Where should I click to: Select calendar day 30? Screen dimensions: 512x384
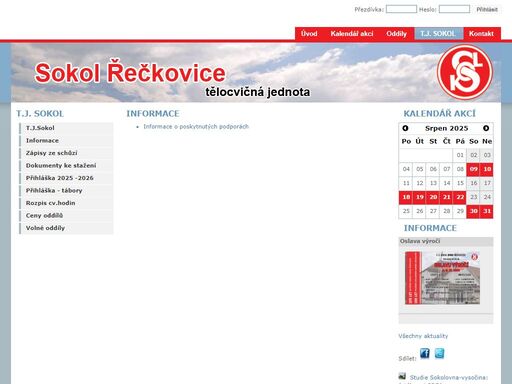[x=473, y=211]
